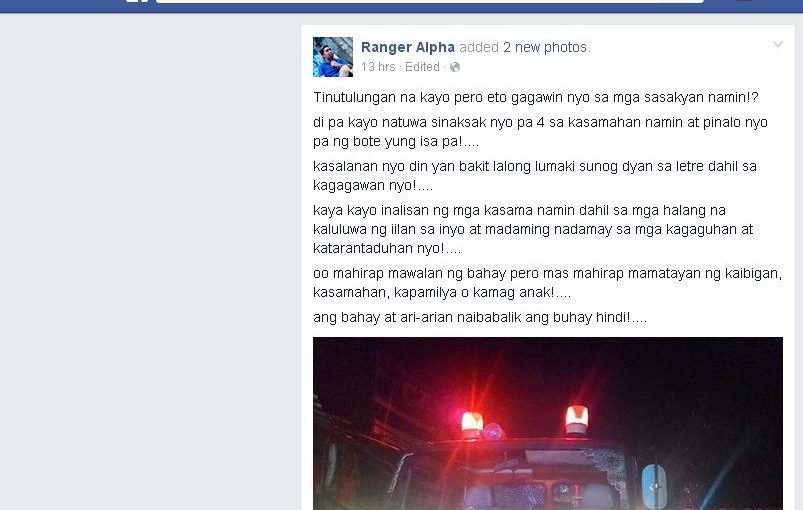This screenshot has height=510, width=803.
Task: Open Ranger Alpha's profile picture
Action: 333,57
